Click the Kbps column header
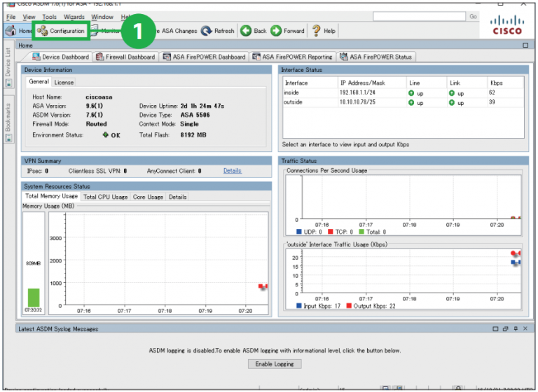 point(505,83)
